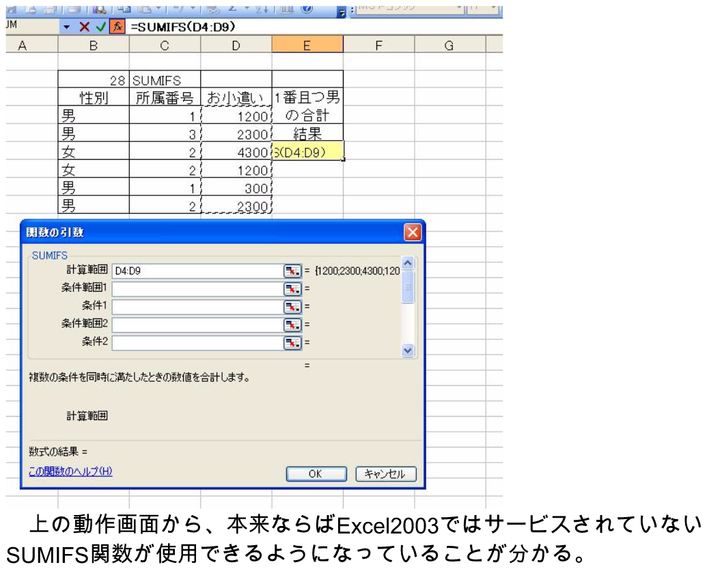Image resolution: width=720 pixels, height=582 pixels.
Task: Cancel the formula entry with the red X
Action: pos(84,27)
